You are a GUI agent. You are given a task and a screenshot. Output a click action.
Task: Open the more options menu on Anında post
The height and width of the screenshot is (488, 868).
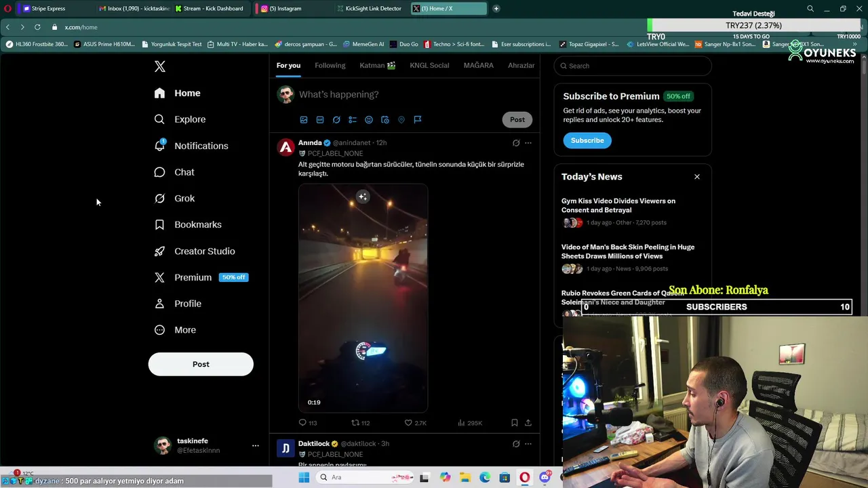[528, 143]
